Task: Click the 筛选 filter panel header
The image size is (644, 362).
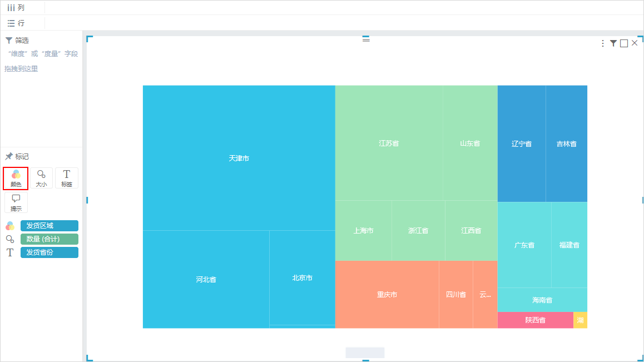Action: pyautogui.click(x=17, y=40)
